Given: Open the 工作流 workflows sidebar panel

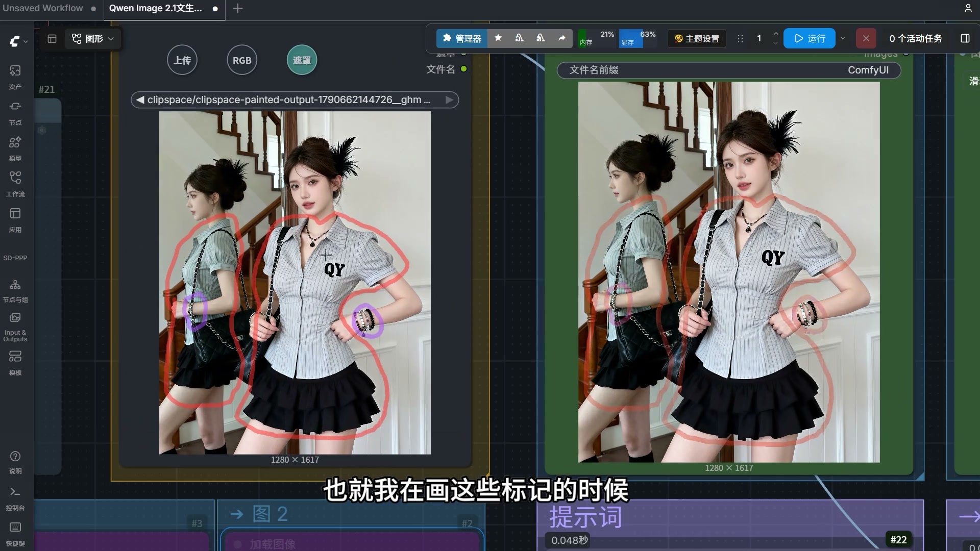Looking at the screenshot, I should 15,184.
